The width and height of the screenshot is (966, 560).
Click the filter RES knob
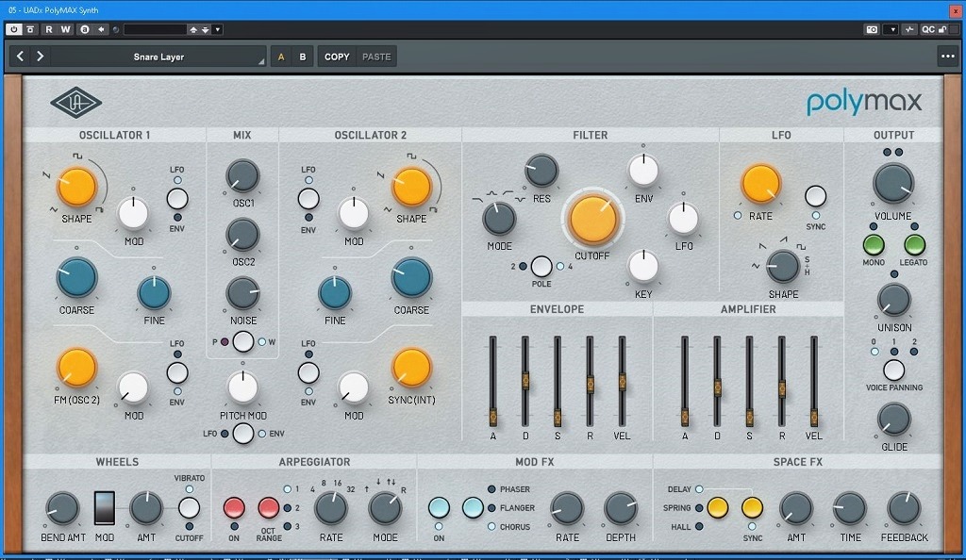(x=541, y=171)
